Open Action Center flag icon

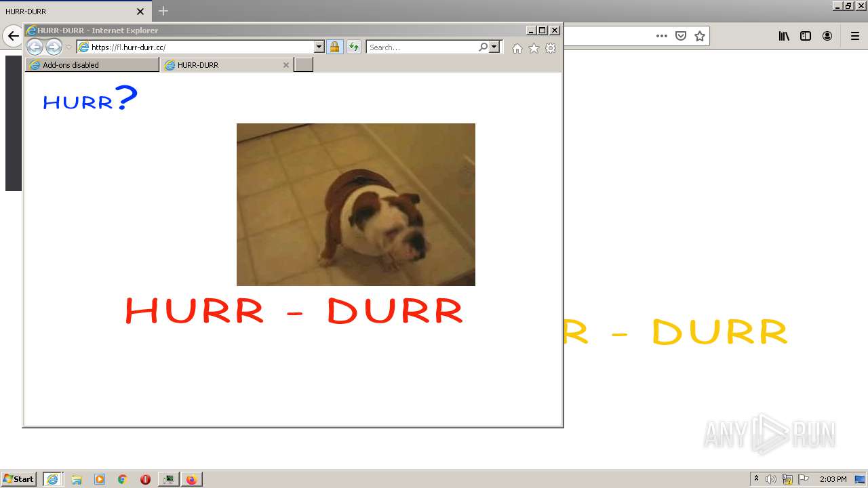(x=804, y=479)
